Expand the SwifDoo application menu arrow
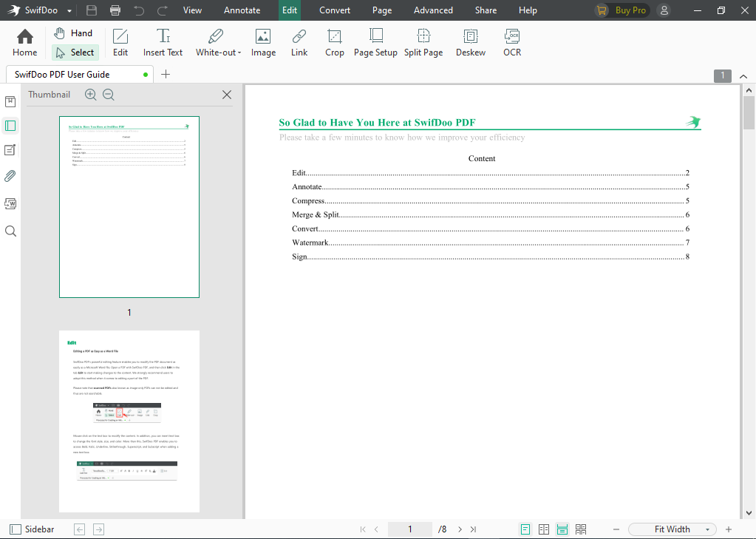 tap(69, 10)
